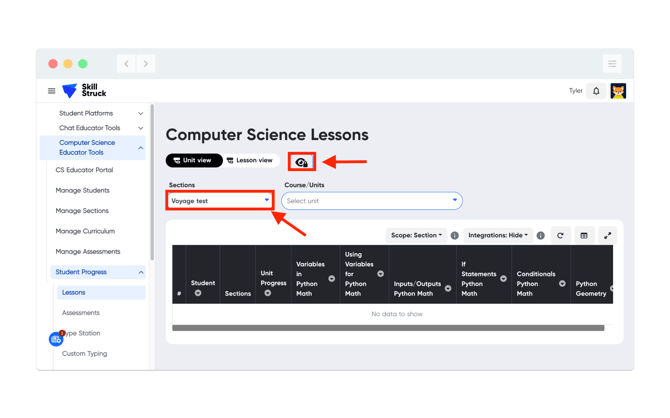Click the eye-lock visibility icon
The width and height of the screenshot is (670, 418).
tap(302, 162)
